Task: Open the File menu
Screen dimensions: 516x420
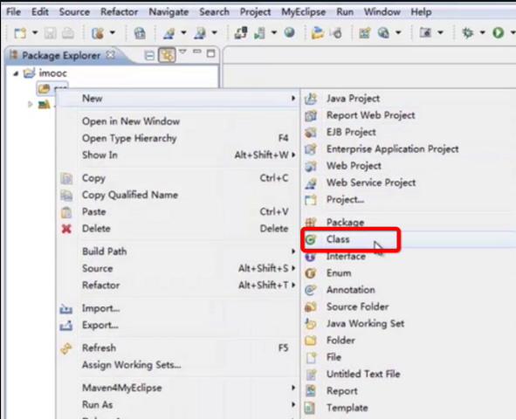Action: click(x=13, y=12)
